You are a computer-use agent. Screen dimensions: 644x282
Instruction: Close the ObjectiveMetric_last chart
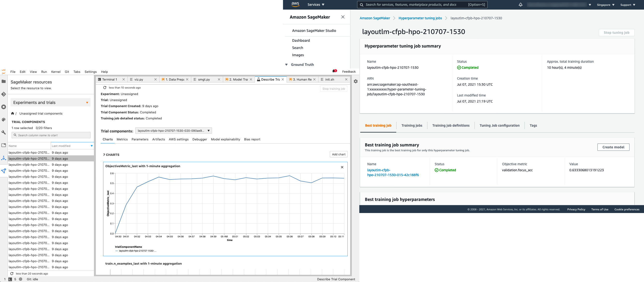(342, 167)
